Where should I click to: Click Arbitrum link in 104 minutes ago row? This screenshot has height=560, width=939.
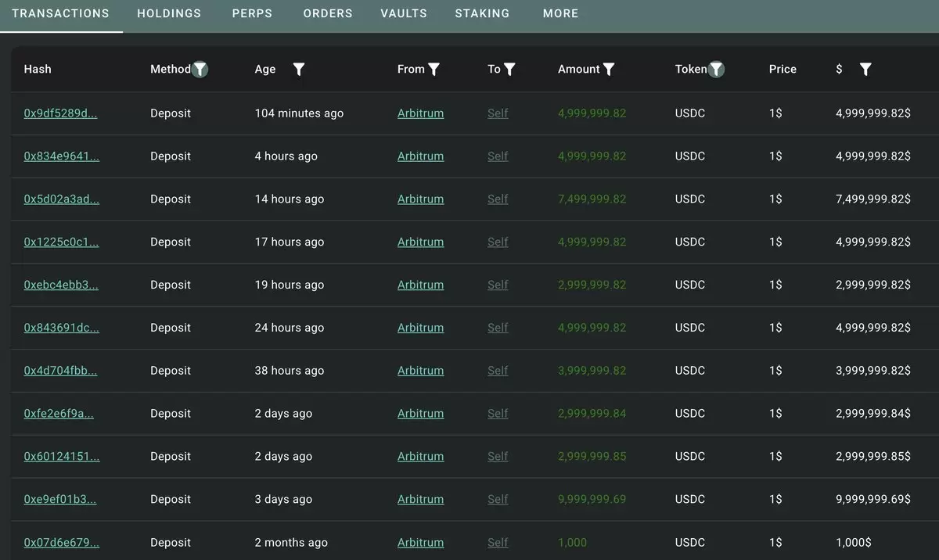(x=420, y=113)
